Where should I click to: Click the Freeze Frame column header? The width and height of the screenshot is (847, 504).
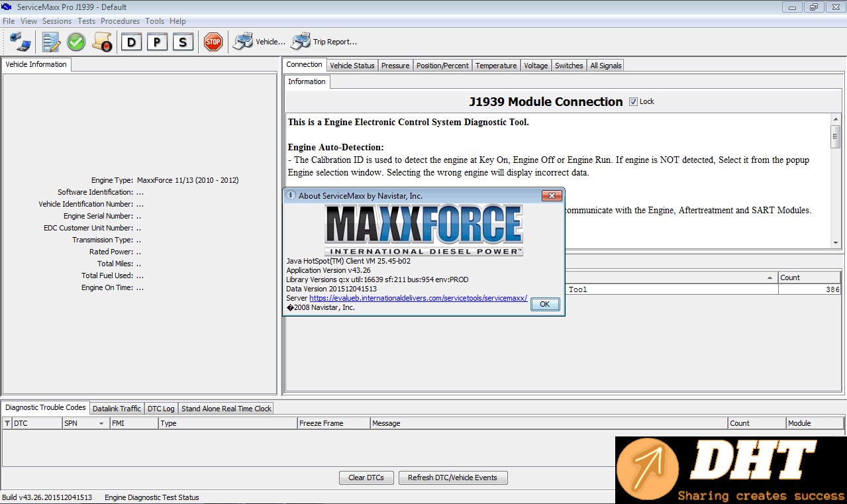pyautogui.click(x=334, y=423)
